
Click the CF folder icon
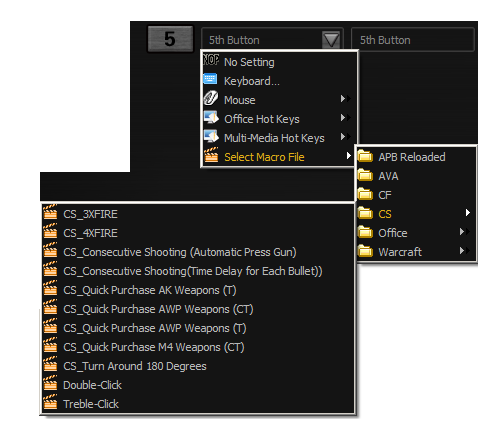coord(365,194)
